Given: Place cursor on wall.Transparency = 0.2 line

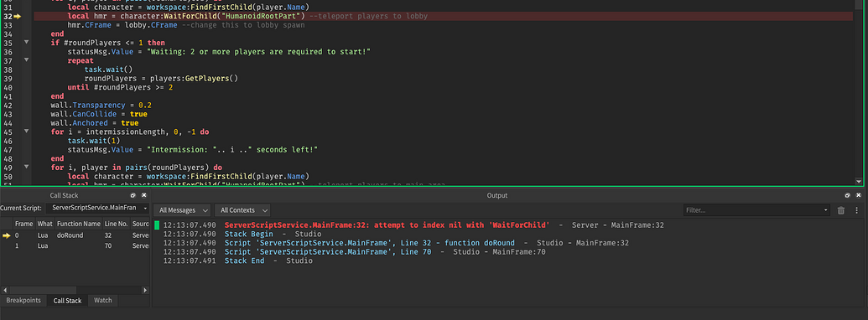Looking at the screenshot, I should (101, 105).
